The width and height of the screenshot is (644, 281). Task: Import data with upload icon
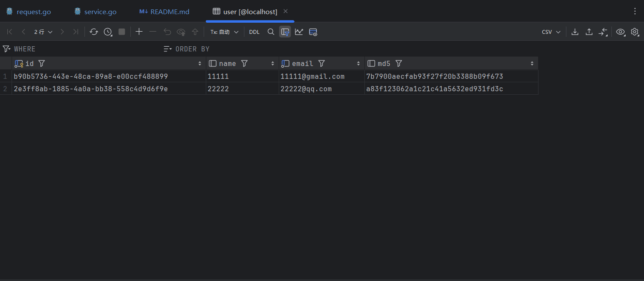pyautogui.click(x=589, y=32)
